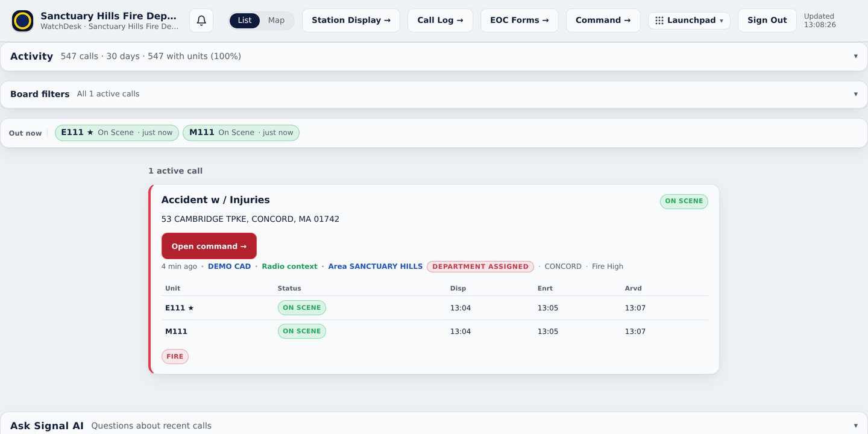Click the Sanctuary Hills department logo icon

tap(23, 20)
